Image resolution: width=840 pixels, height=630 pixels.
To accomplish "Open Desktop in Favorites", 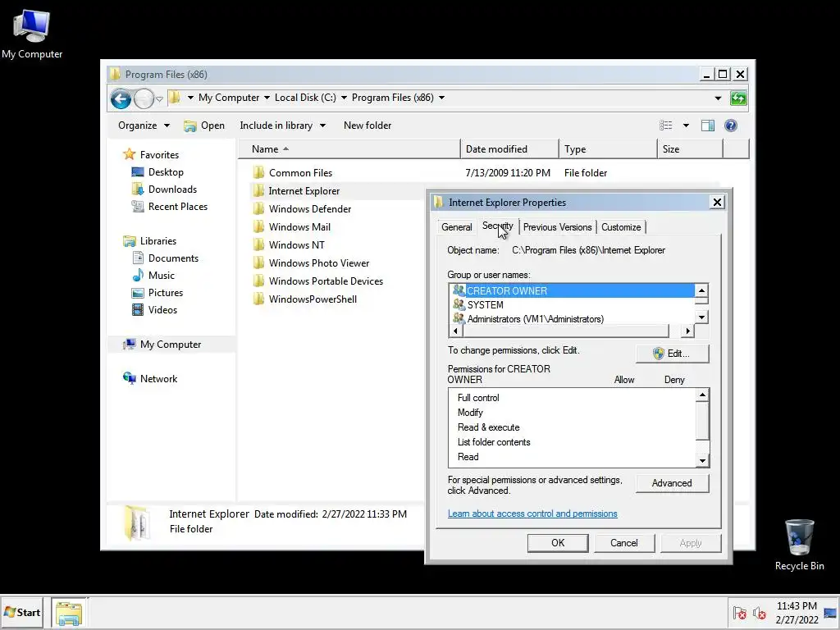I will 166,172.
